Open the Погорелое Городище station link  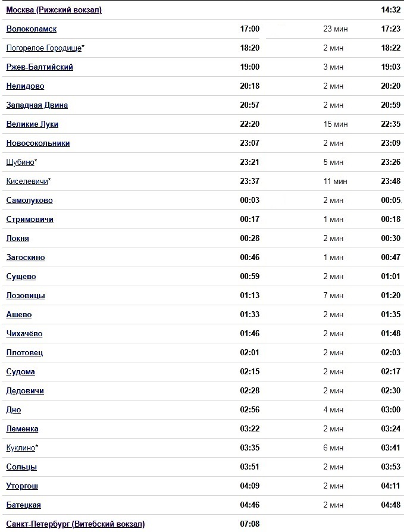[43, 48]
